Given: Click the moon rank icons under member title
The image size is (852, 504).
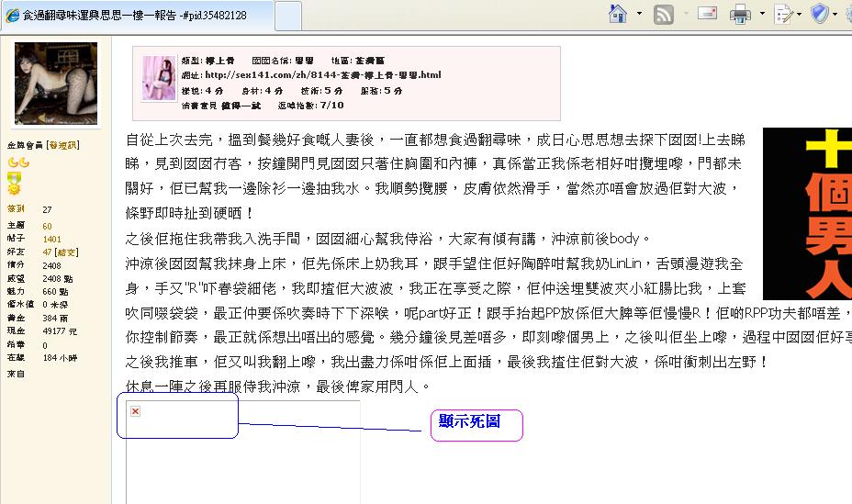Looking at the screenshot, I should (x=18, y=162).
